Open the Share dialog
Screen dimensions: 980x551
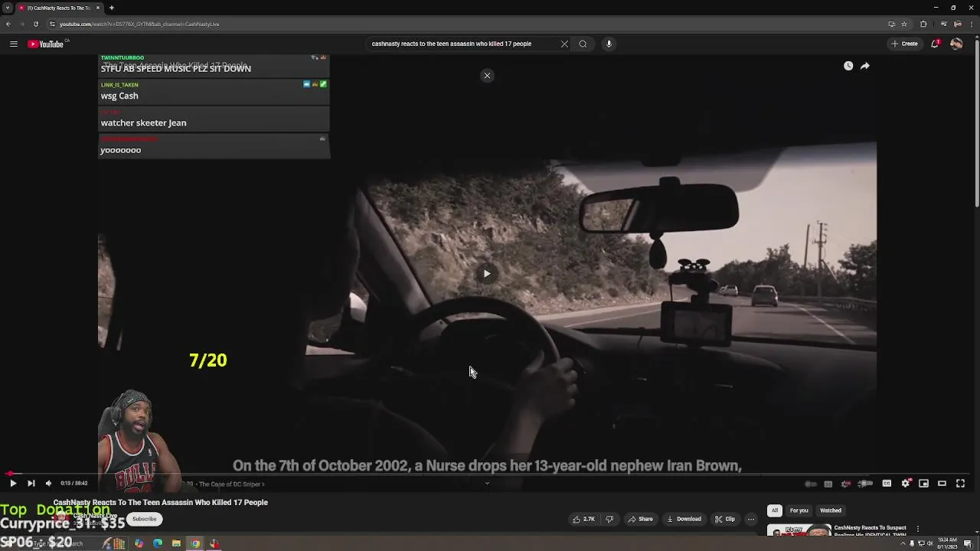(640, 519)
